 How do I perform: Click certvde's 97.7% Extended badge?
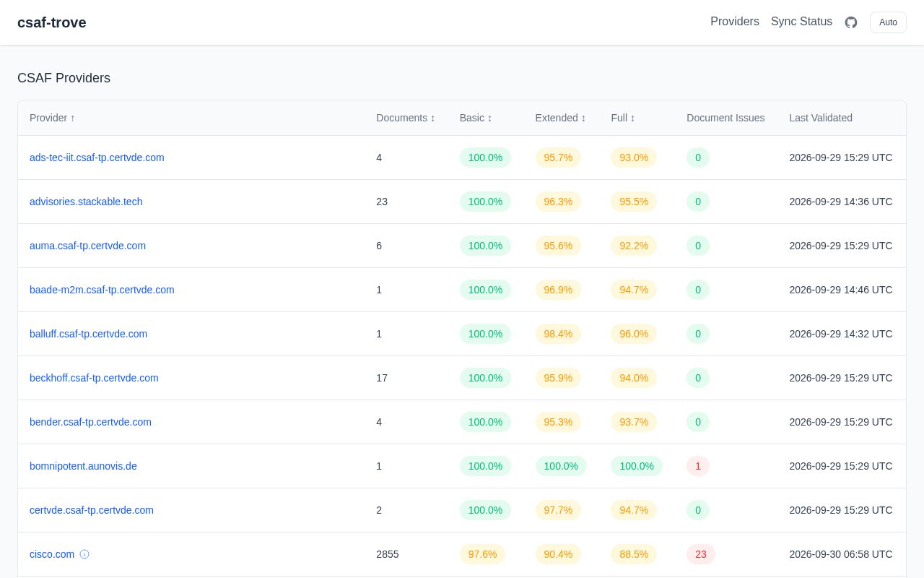(x=558, y=510)
